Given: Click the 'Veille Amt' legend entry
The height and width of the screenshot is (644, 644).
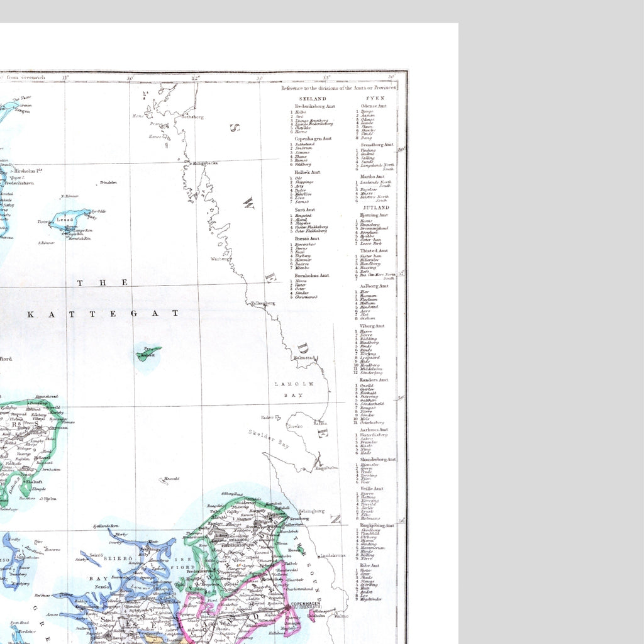Looking at the screenshot, I should [372, 489].
